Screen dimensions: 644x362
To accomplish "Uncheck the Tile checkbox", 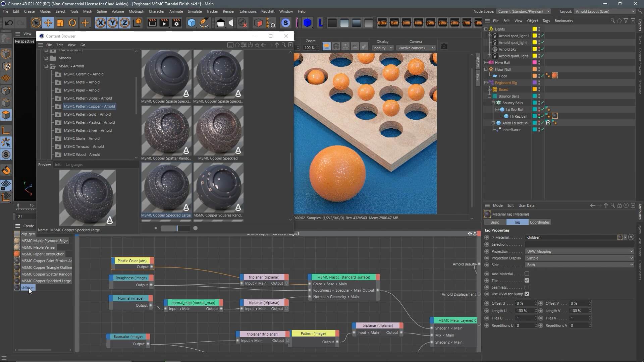I will click(527, 281).
